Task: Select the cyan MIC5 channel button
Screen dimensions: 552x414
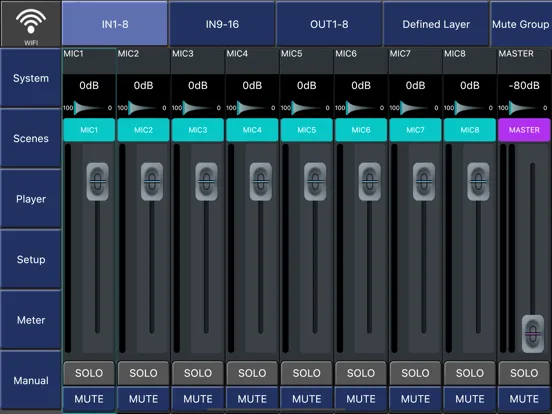Action: coord(307,130)
